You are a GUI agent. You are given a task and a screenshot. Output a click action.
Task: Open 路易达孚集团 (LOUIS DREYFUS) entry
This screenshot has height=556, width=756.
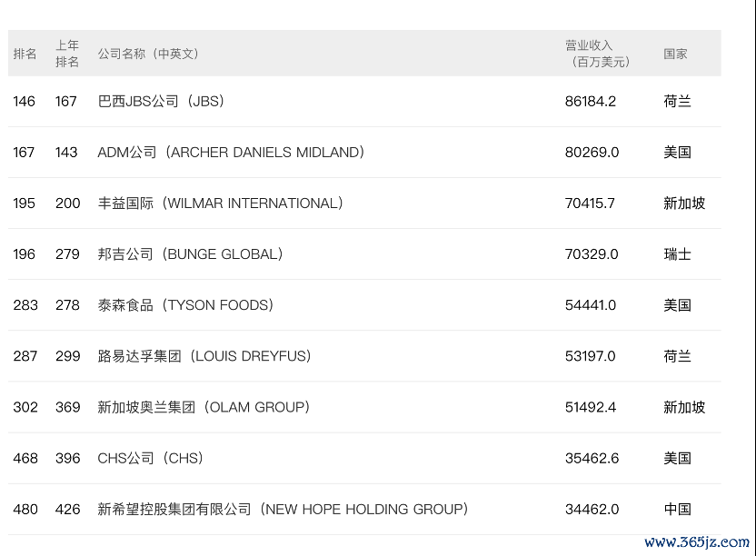[204, 356]
